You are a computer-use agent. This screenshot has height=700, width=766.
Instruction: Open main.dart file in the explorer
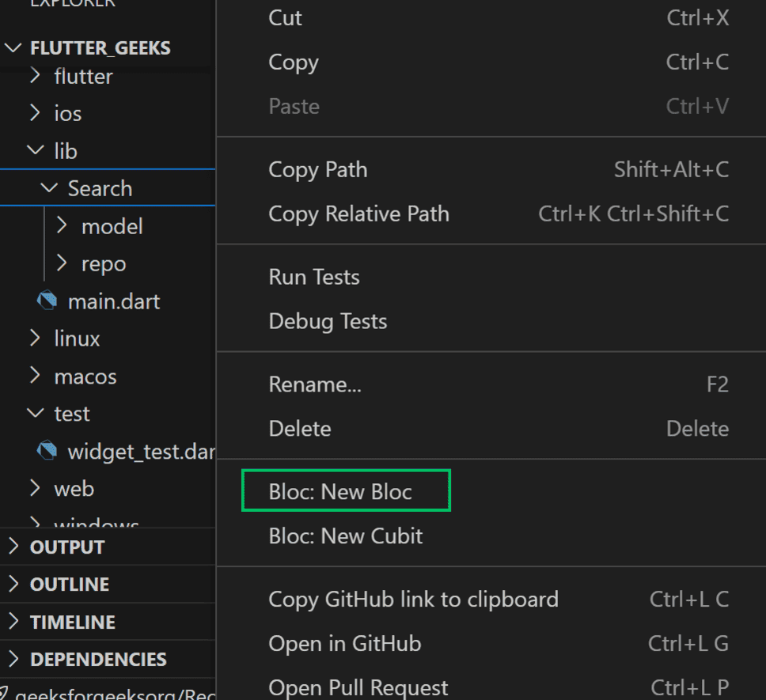(114, 301)
